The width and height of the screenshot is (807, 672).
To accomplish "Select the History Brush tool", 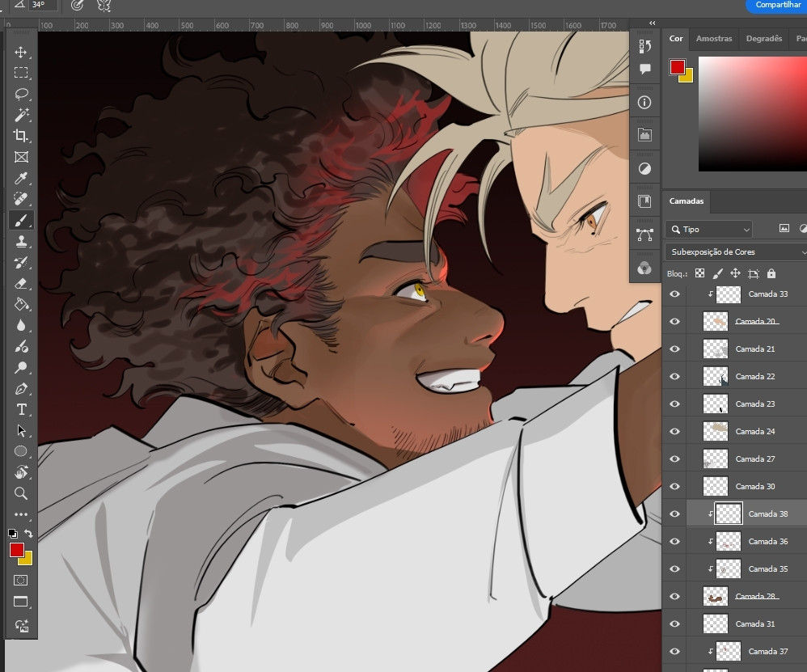I will click(20, 263).
